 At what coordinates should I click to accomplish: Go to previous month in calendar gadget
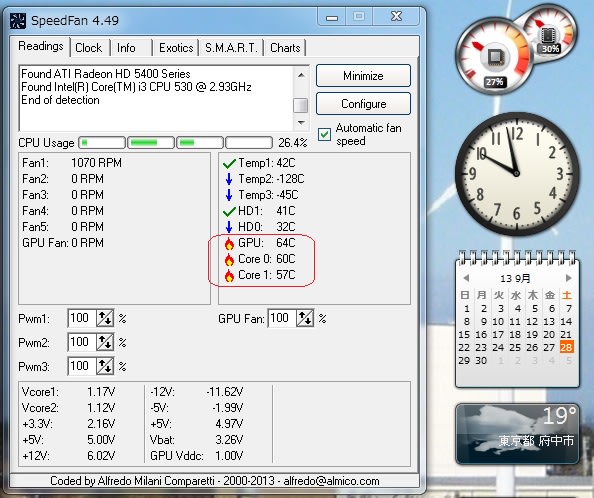click(466, 278)
